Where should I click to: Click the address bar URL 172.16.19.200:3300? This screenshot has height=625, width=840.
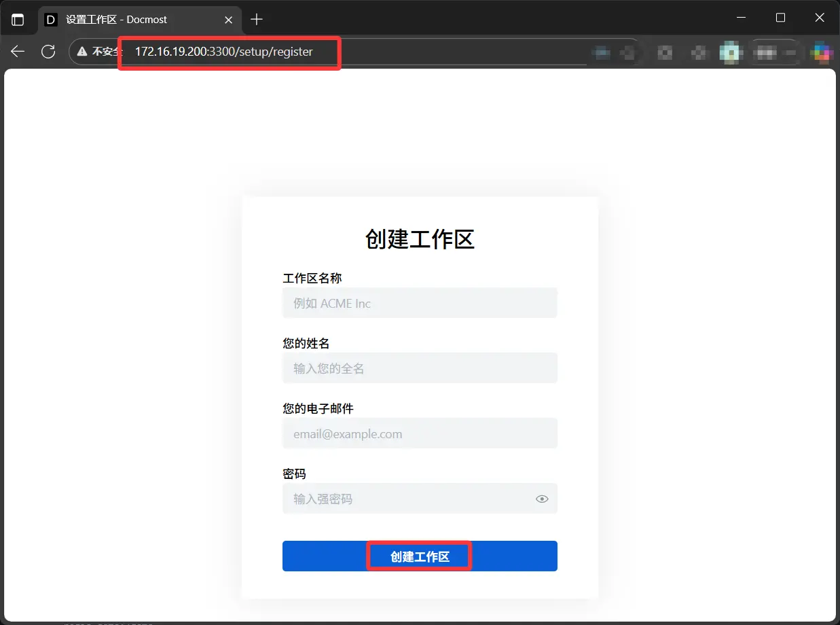tap(223, 52)
